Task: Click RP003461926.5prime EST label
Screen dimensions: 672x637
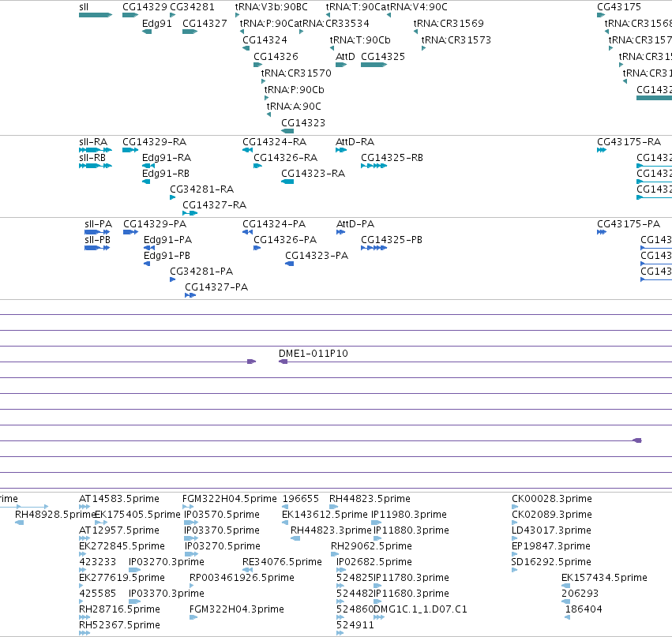Action: pyautogui.click(x=242, y=578)
